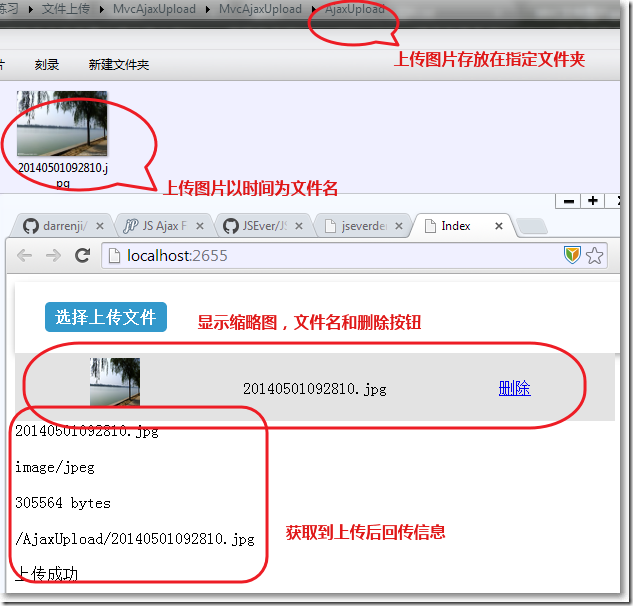Click the page icon in the address bar
The width and height of the screenshot is (633, 606).
pyautogui.click(x=115, y=256)
